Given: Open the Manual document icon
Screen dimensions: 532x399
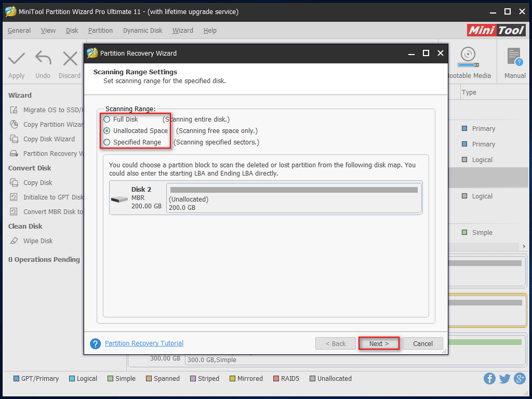Looking at the screenshot, I should tap(515, 57).
